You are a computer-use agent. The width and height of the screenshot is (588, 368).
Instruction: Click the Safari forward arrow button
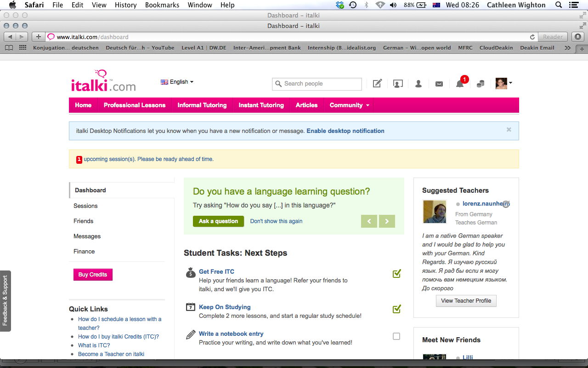22,37
